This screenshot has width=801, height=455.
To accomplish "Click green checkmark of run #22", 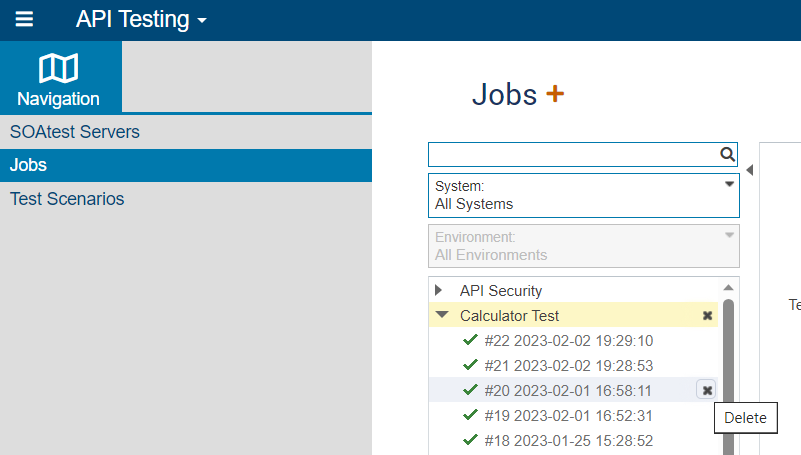I will tap(470, 340).
